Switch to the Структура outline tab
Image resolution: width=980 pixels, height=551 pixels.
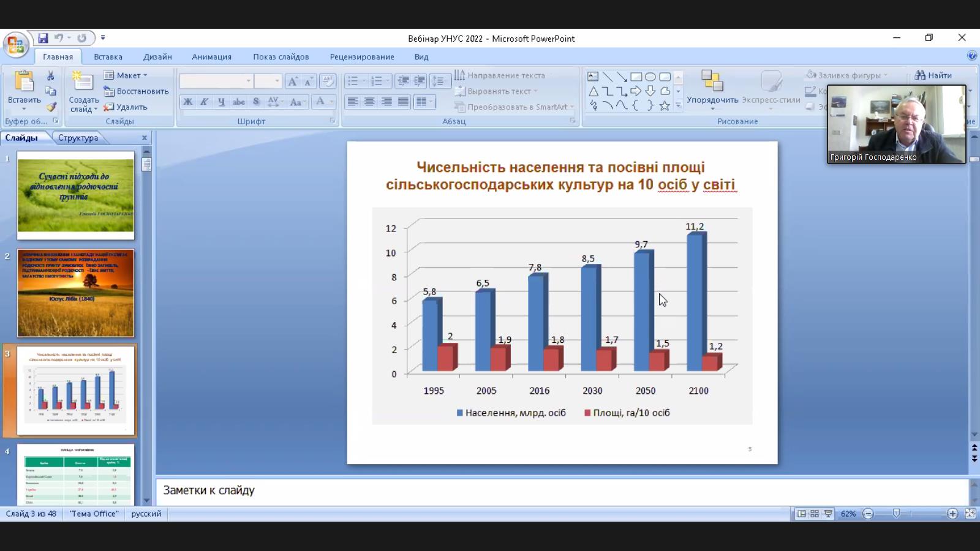(x=78, y=138)
